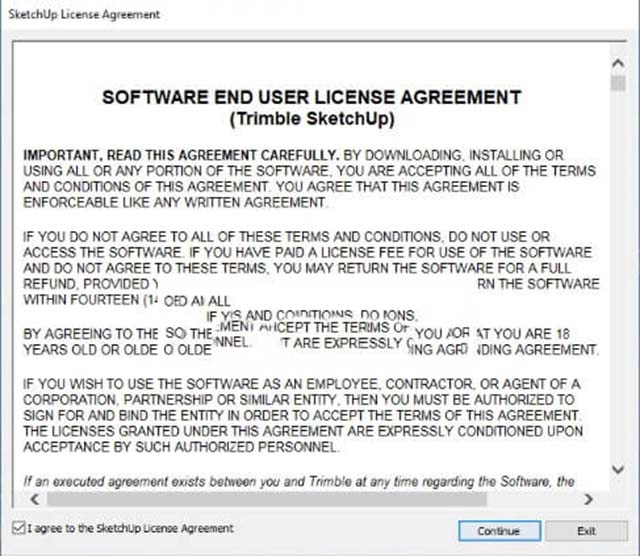Click the '(Trimble SketchUp)' subtitle text
Image resolution: width=640 pixels, height=556 pixels.
(312, 117)
